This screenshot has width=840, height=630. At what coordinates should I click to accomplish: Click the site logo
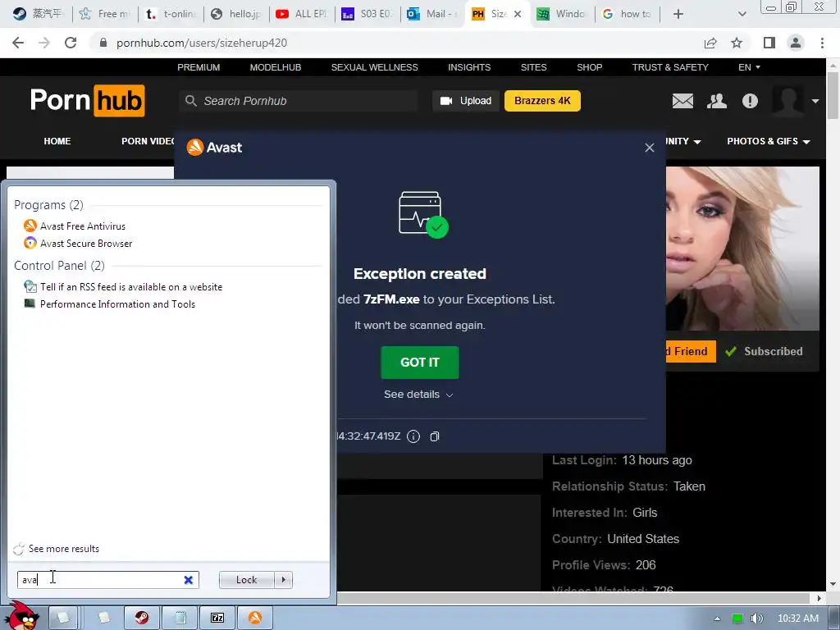(x=87, y=100)
